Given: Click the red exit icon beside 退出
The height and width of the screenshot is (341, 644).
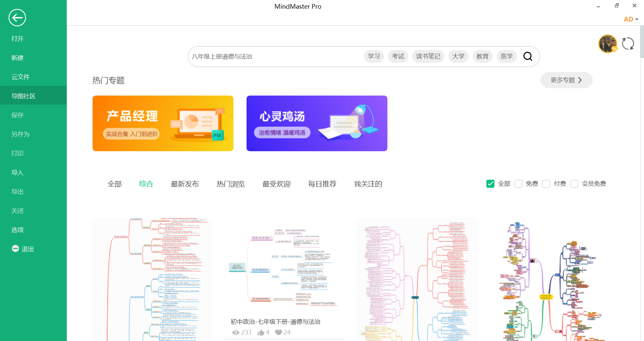Looking at the screenshot, I should (15, 248).
